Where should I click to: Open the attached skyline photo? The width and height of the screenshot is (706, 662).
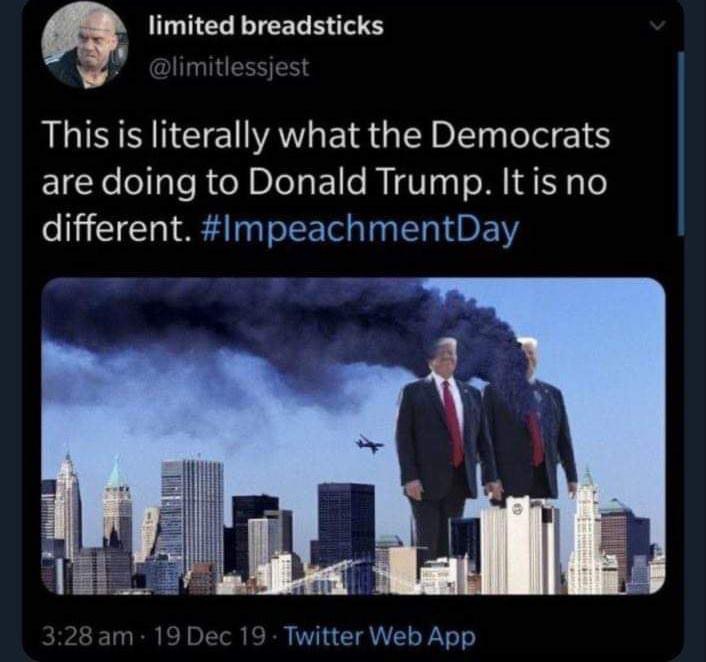(x=353, y=435)
